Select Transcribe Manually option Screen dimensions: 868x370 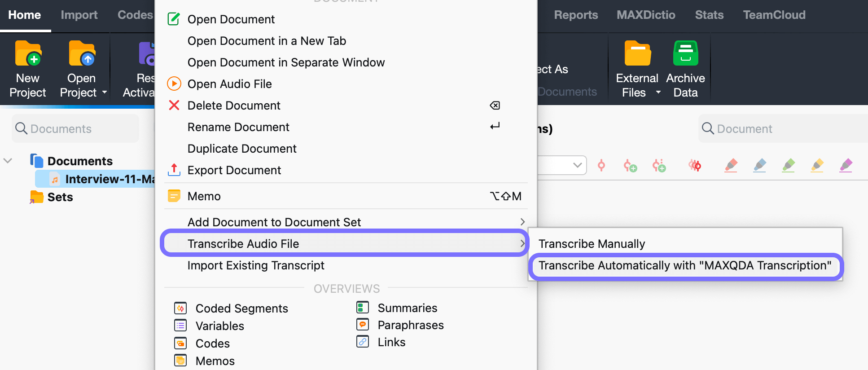point(592,244)
